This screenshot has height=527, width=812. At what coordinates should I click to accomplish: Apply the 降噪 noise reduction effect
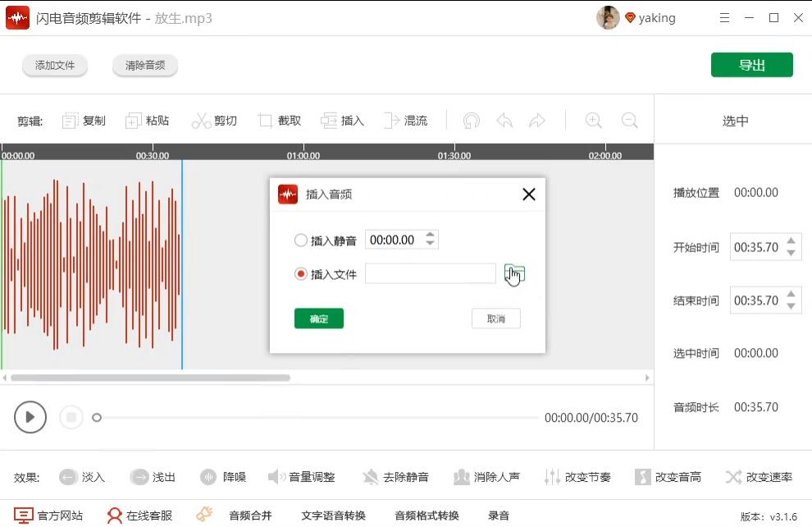coord(223,475)
